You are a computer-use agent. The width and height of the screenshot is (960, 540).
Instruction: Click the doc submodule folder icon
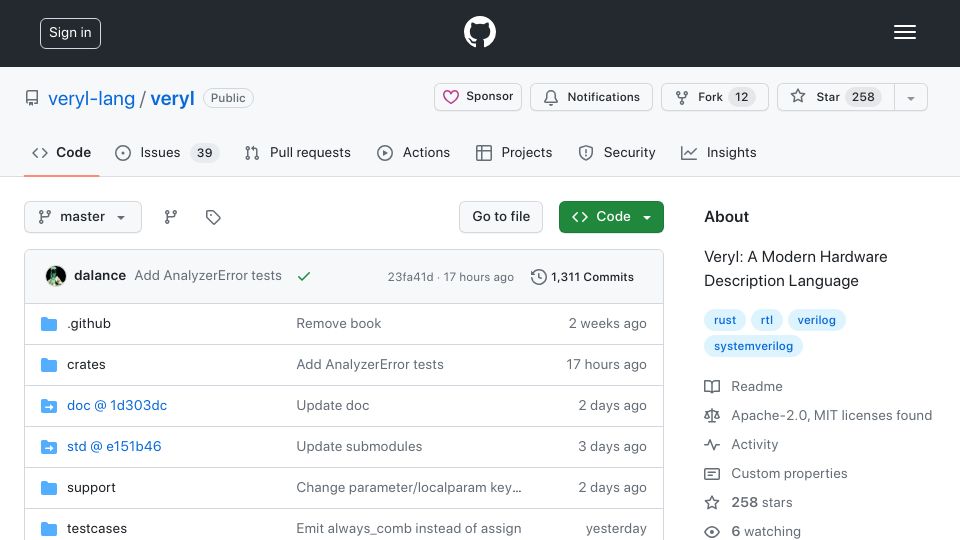(49, 405)
